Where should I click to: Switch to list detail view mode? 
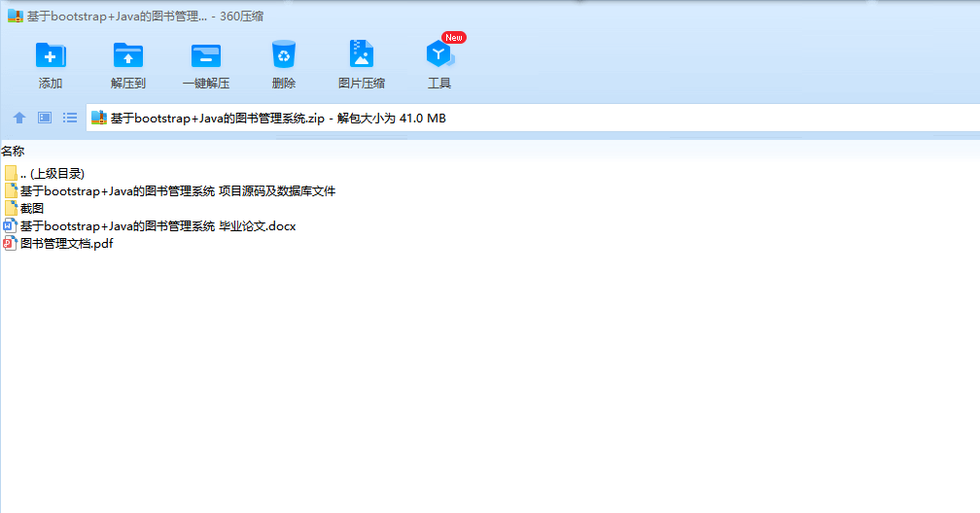pos(70,118)
